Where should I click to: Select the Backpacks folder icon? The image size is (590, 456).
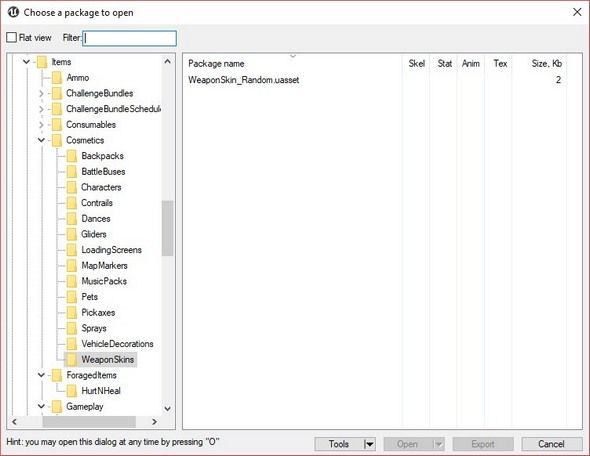[x=71, y=156]
